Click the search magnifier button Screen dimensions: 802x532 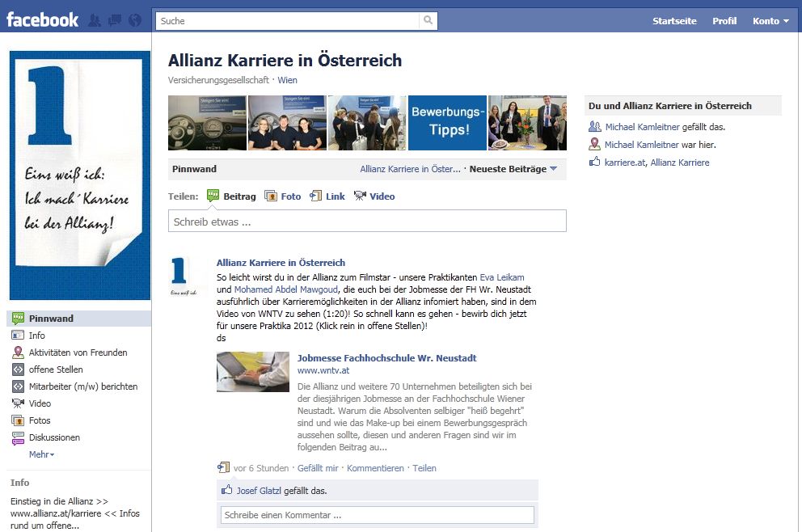(x=428, y=20)
